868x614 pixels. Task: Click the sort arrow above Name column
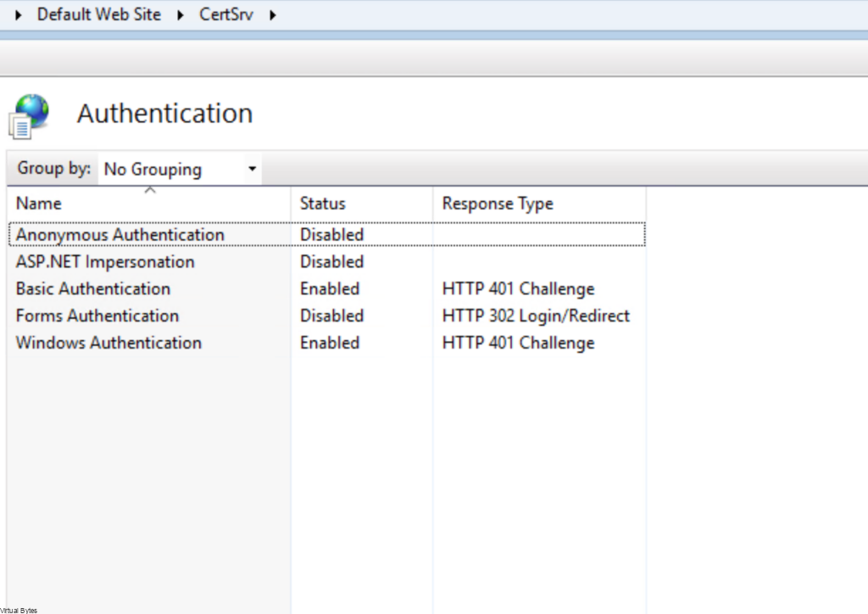[x=150, y=191]
